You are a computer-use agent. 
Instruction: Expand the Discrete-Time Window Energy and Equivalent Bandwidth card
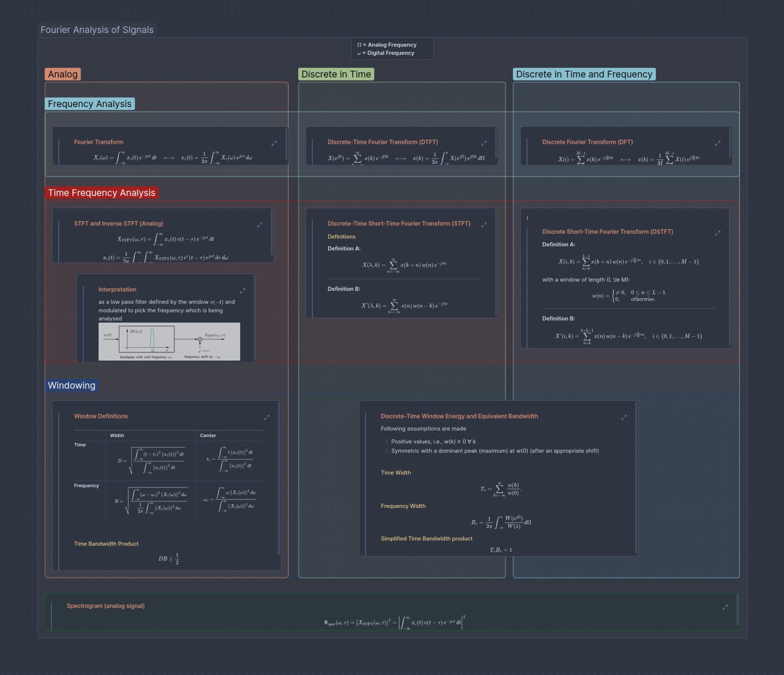[x=624, y=417]
